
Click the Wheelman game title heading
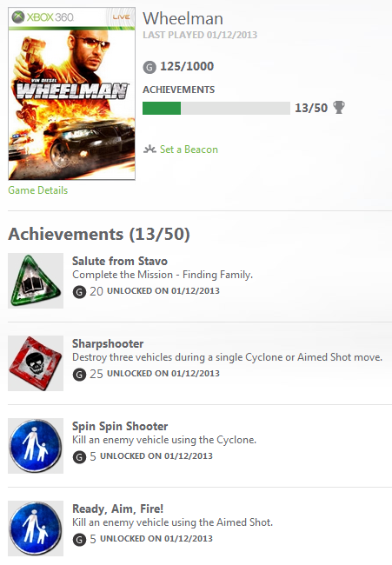tap(183, 19)
